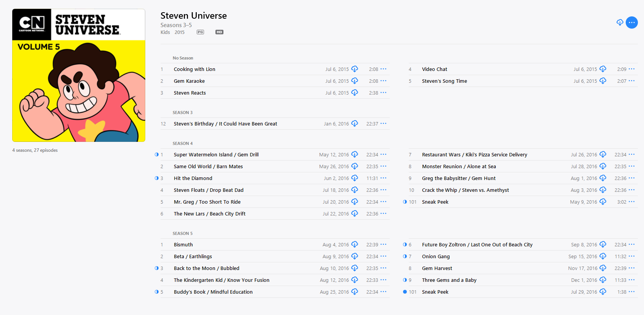Select the Same Old World / Barn Mates title
The height and width of the screenshot is (315, 644).
(x=208, y=166)
